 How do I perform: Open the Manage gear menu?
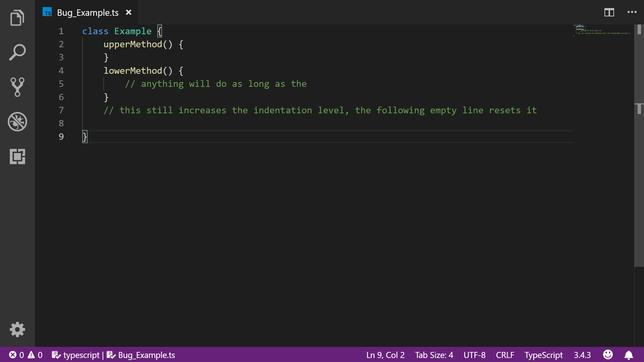(x=17, y=329)
